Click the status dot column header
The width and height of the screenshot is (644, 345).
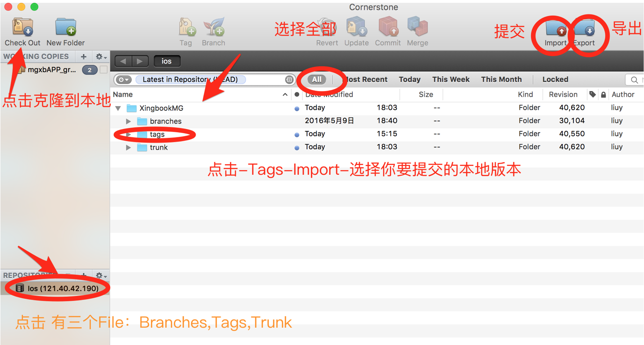click(x=297, y=94)
